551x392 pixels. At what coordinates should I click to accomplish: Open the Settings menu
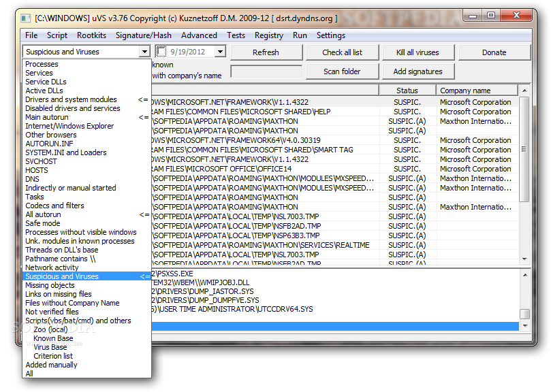point(331,35)
